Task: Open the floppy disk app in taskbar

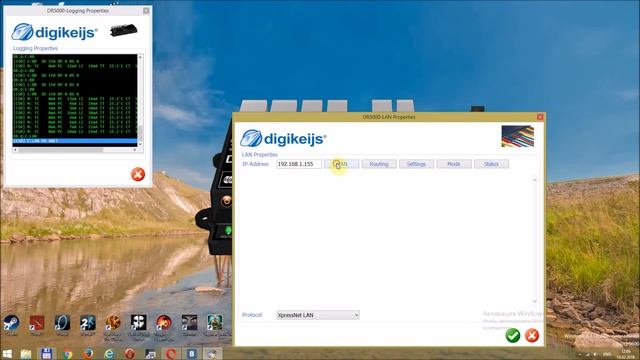Action: pos(47,353)
